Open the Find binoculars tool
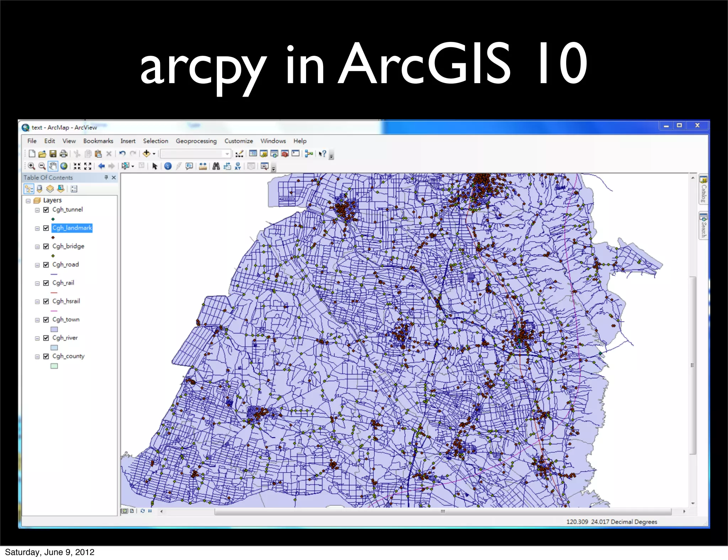 click(216, 166)
